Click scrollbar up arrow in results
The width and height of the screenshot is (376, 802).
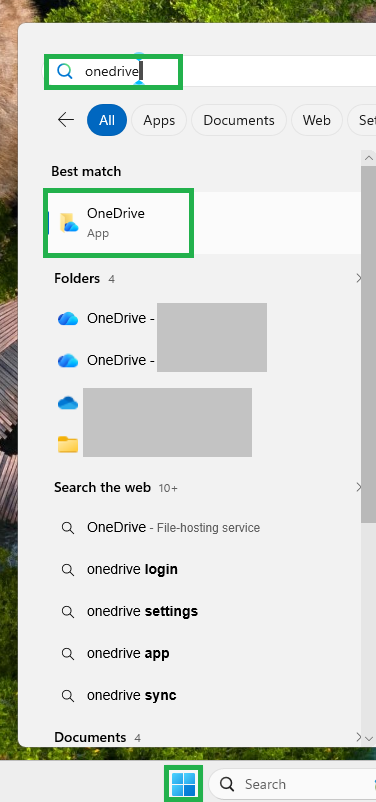coord(369,158)
